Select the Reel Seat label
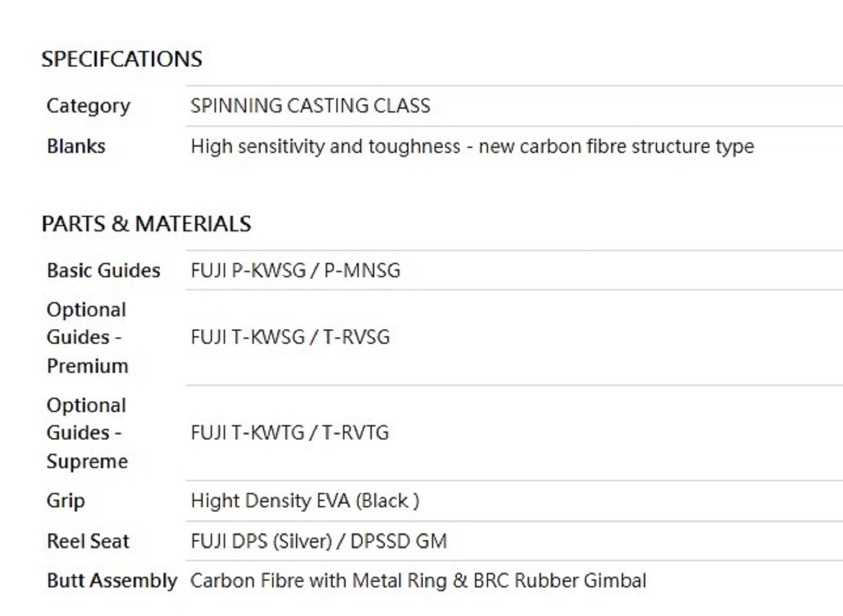Viewport: 843px width, 616px height. pyautogui.click(x=88, y=541)
